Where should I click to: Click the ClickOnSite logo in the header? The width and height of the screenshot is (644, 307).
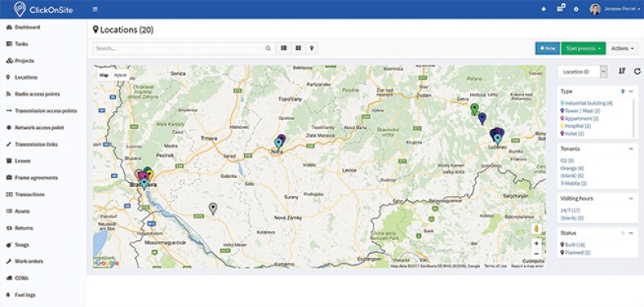click(43, 9)
